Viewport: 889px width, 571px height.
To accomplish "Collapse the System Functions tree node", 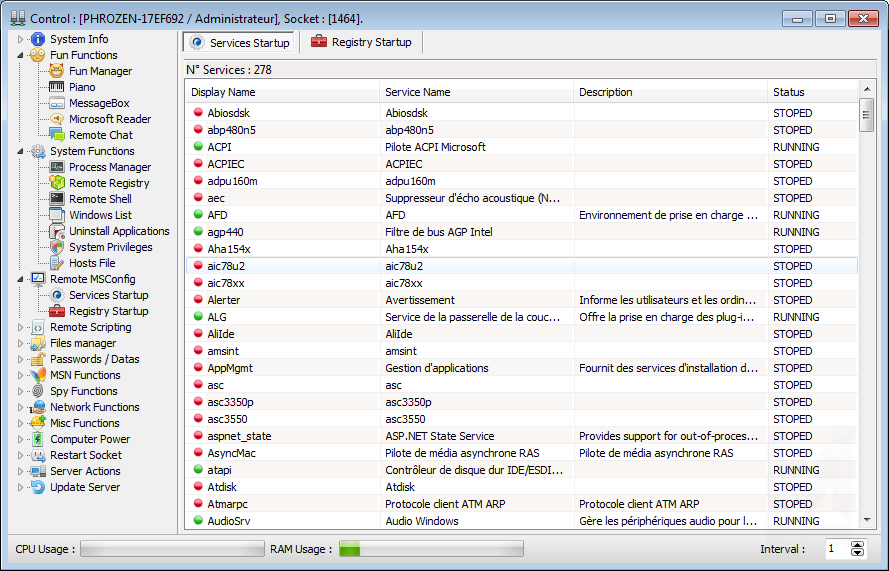I will coord(21,151).
